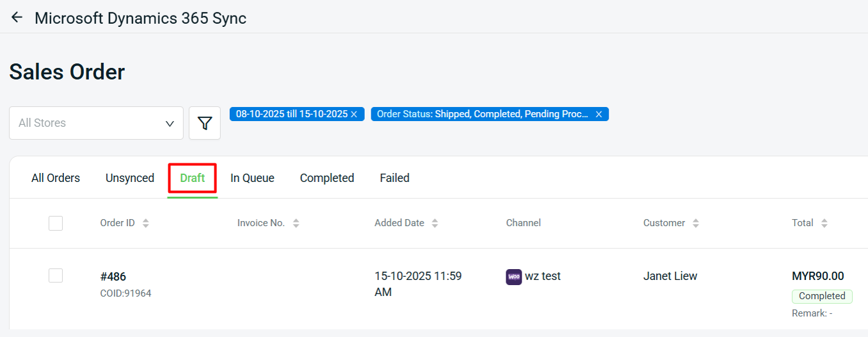
Task: View the Failed tab
Action: click(x=394, y=178)
